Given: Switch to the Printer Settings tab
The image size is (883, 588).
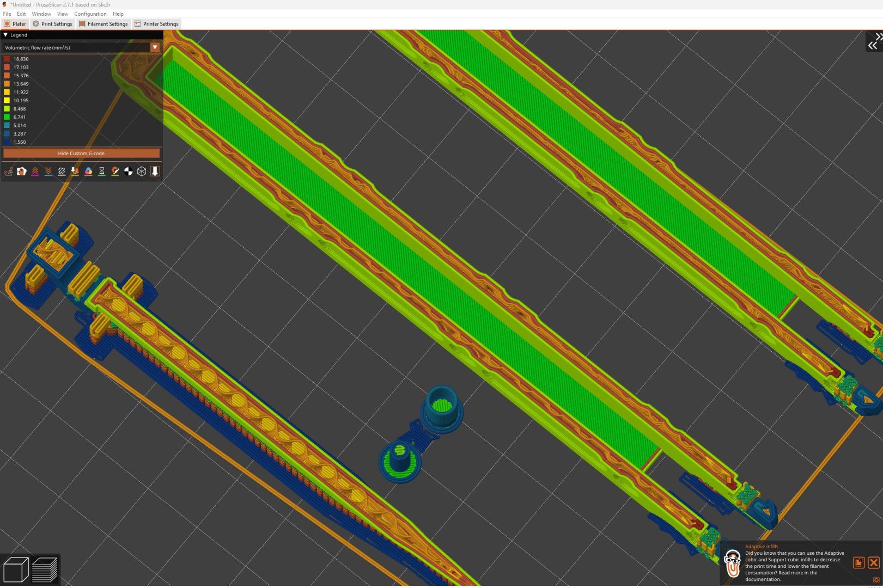Looking at the screenshot, I should click(x=156, y=24).
